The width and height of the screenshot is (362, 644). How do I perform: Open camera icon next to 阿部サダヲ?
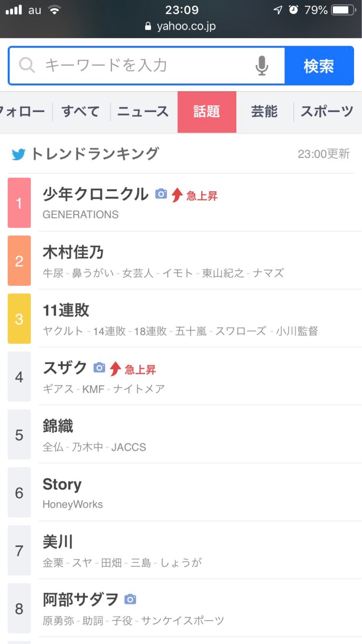(x=130, y=599)
